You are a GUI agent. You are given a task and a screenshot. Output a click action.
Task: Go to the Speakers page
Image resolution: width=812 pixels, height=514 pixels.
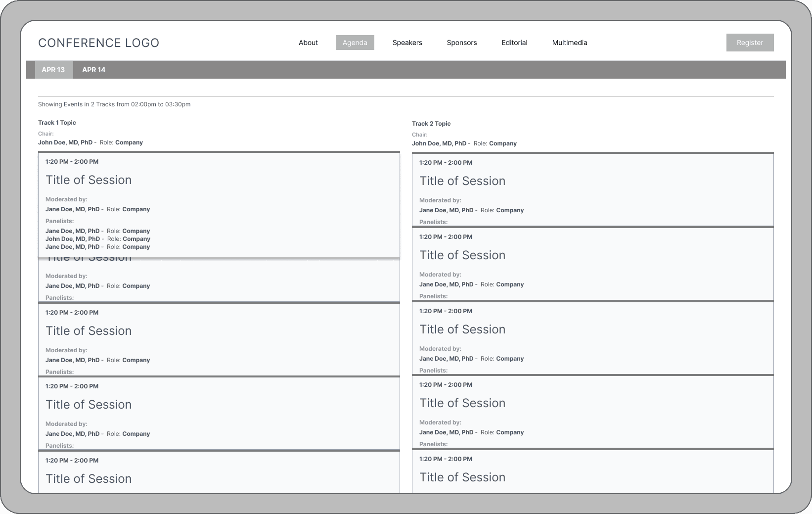click(407, 43)
